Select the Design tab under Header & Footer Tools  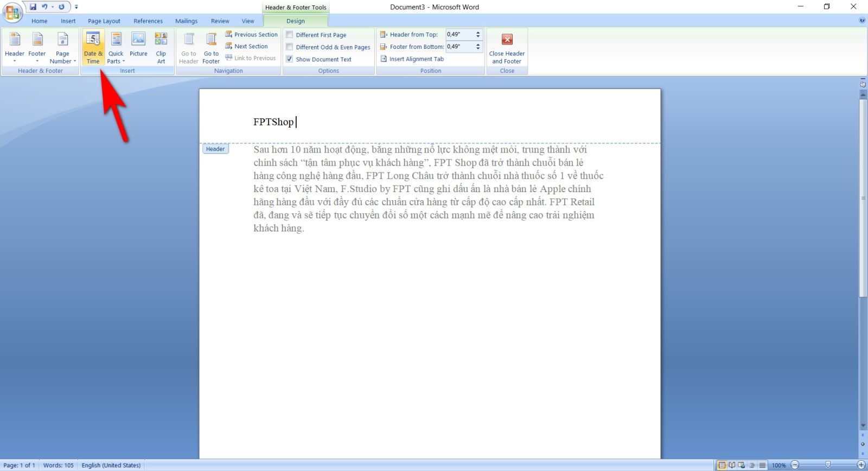(296, 21)
